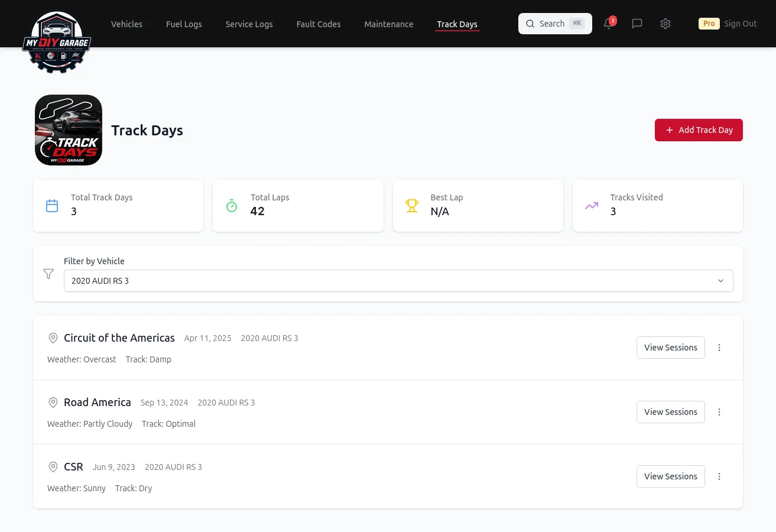Click the Filter by Vehicle label
The image size is (776, 532).
point(94,261)
